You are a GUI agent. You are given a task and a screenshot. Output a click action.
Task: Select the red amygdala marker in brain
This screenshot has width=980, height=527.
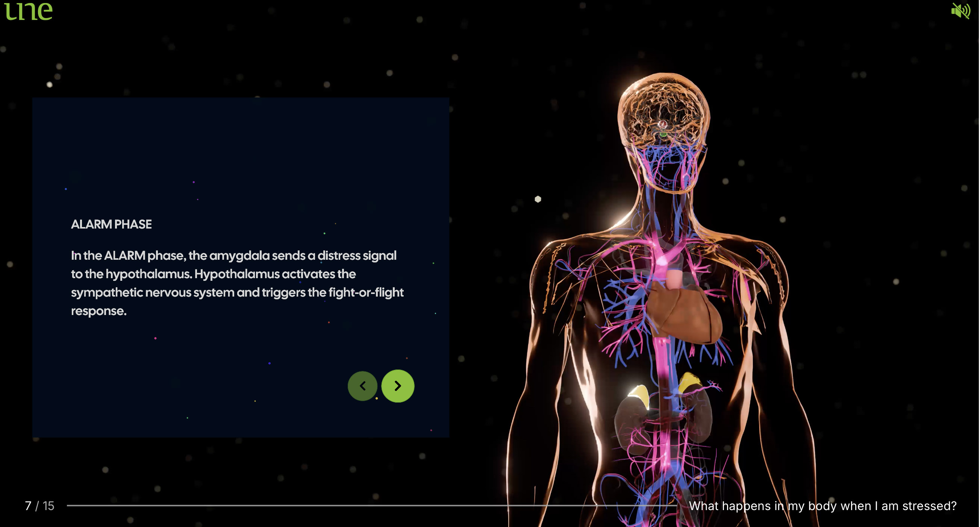(663, 124)
